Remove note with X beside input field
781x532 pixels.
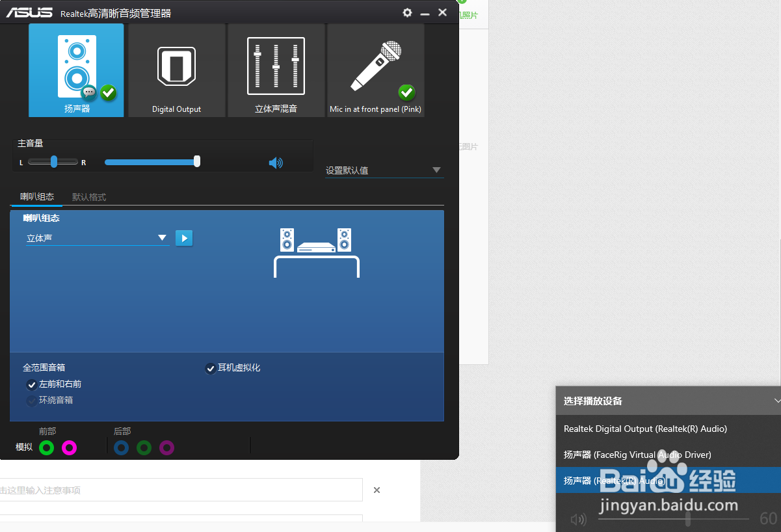click(x=377, y=490)
